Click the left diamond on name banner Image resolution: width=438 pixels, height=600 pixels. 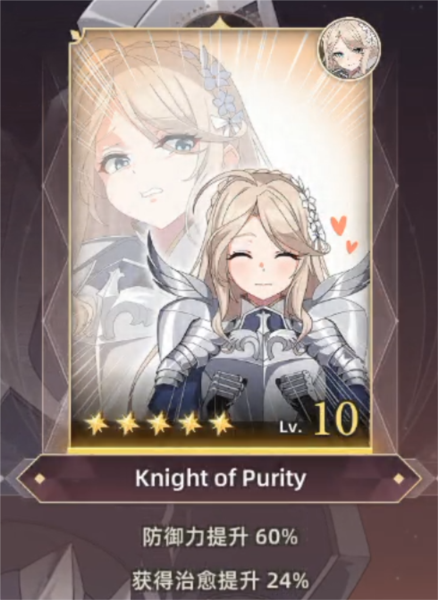pos(39,478)
